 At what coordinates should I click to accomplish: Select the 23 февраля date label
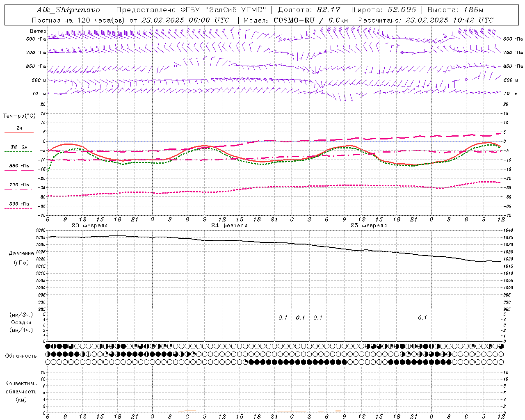tap(90, 226)
